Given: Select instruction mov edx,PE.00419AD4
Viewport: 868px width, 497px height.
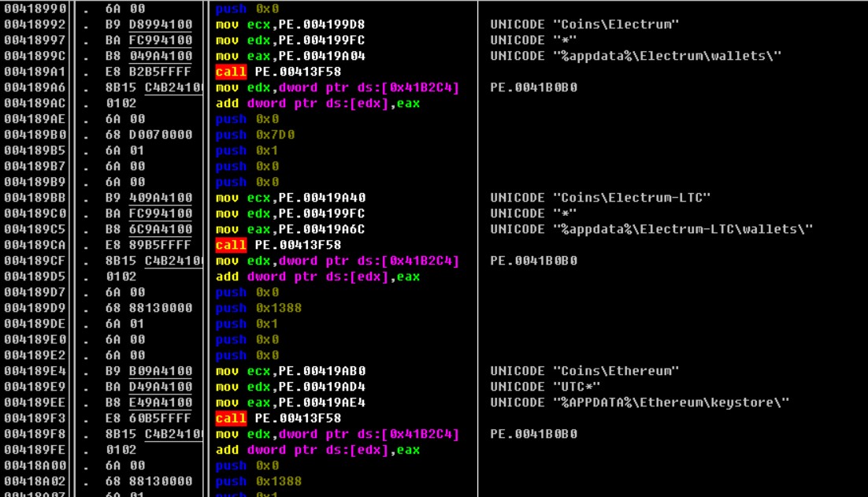Looking at the screenshot, I should coord(290,386).
